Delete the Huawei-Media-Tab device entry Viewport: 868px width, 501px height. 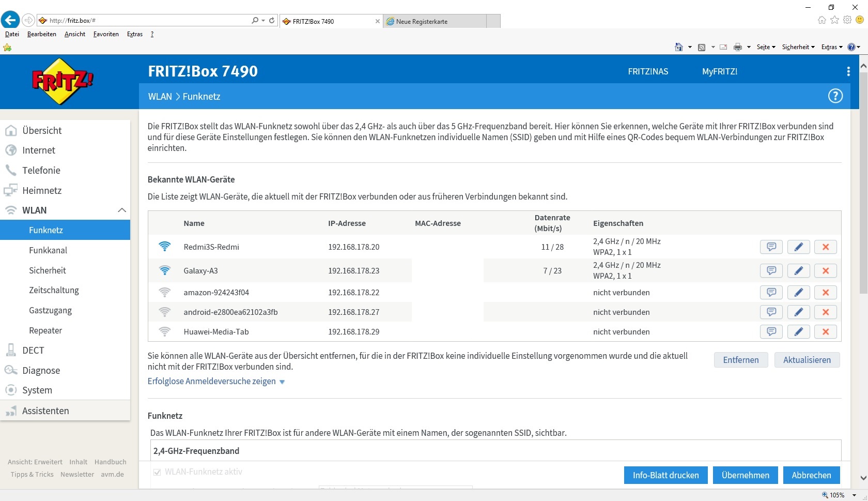[826, 332]
